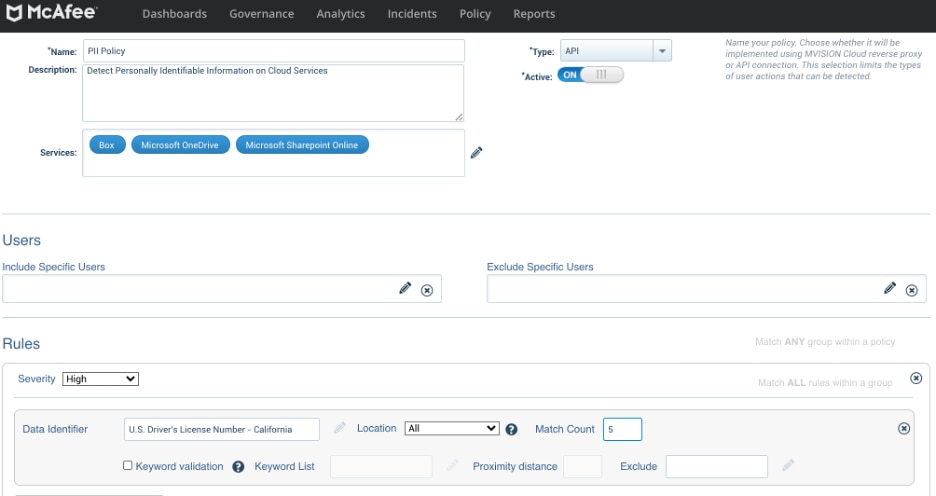Click the Match Count input field
The image size is (936, 496).
coord(622,429)
